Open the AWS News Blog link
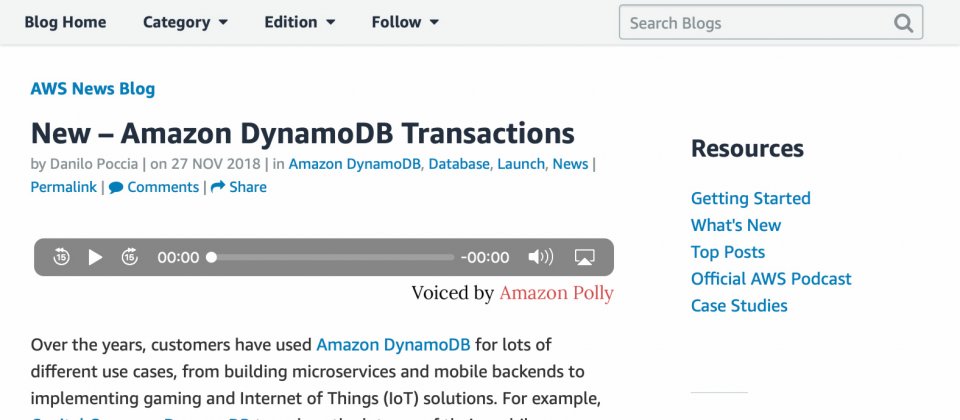Image resolution: width=960 pixels, height=420 pixels. pyautogui.click(x=92, y=89)
